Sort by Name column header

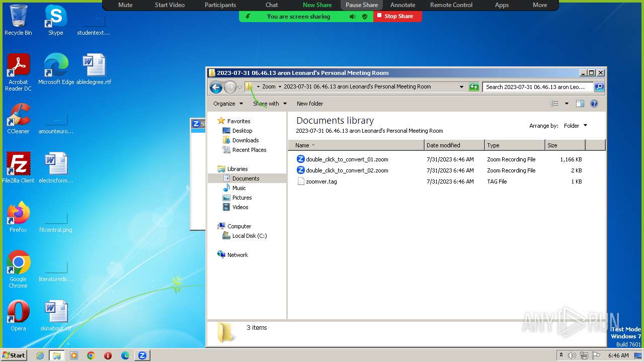pyautogui.click(x=356, y=145)
